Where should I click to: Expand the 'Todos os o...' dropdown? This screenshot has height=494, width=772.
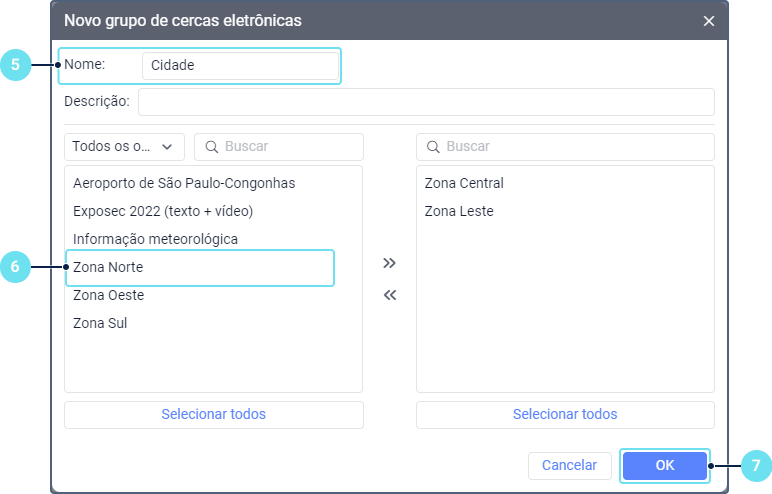click(x=124, y=147)
